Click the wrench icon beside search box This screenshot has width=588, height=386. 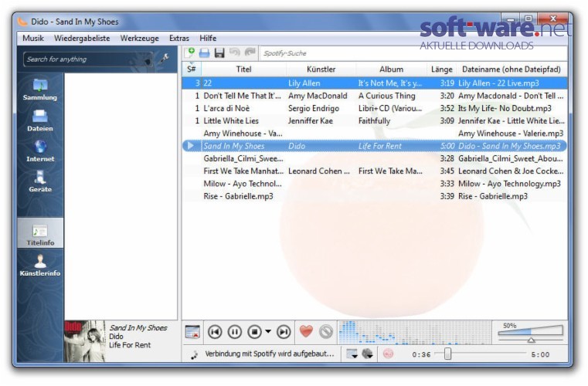point(165,58)
